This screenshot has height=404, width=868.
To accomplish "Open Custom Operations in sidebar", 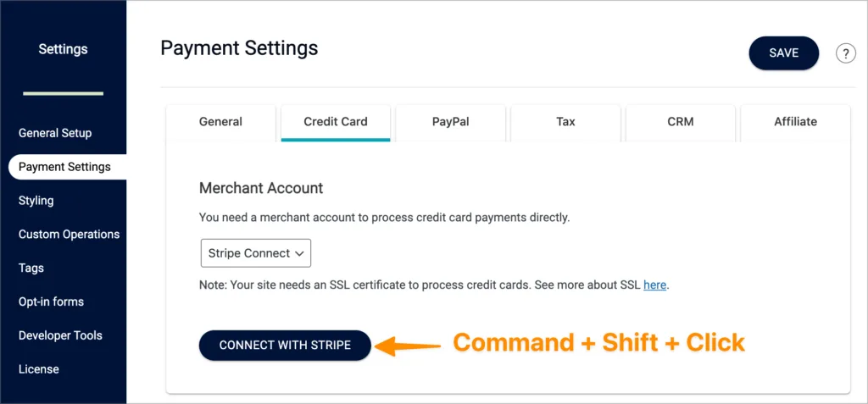I will coord(69,234).
